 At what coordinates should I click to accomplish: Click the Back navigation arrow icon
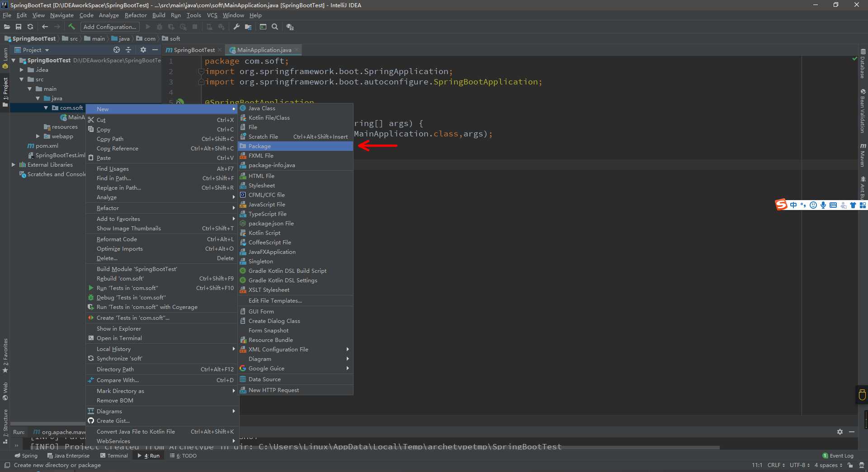tap(45, 27)
